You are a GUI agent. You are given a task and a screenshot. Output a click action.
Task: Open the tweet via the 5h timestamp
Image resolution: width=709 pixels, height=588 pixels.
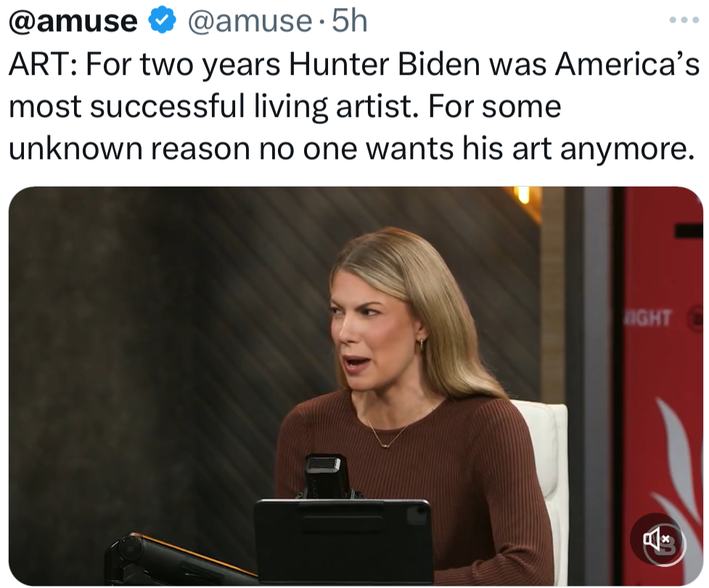click(x=348, y=22)
